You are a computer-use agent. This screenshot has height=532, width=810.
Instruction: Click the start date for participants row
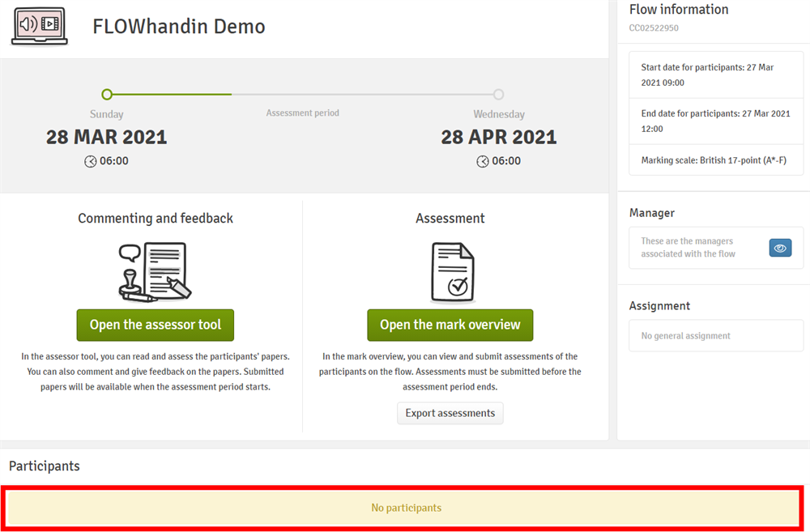(x=716, y=74)
